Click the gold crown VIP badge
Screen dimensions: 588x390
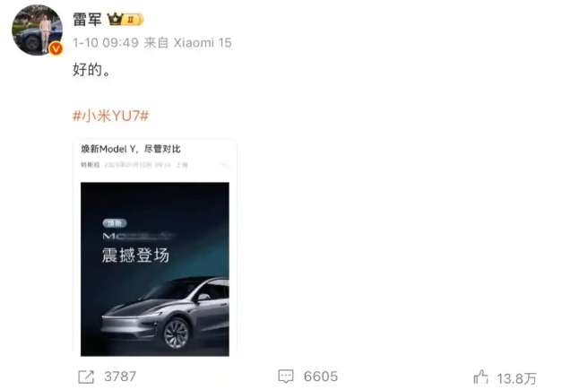click(125, 19)
